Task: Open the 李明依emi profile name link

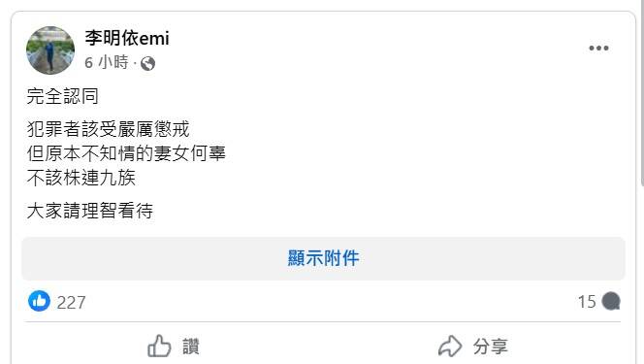Action: (x=127, y=38)
